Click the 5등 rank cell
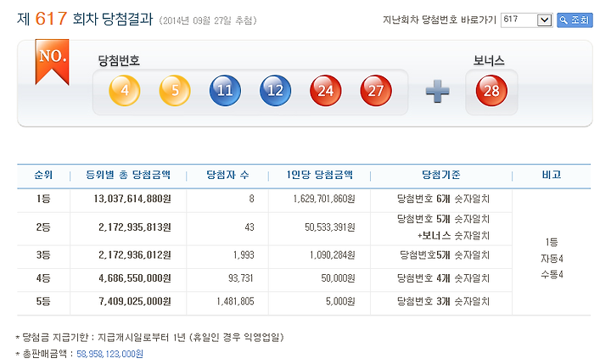The height and width of the screenshot is (364, 611). (43, 301)
